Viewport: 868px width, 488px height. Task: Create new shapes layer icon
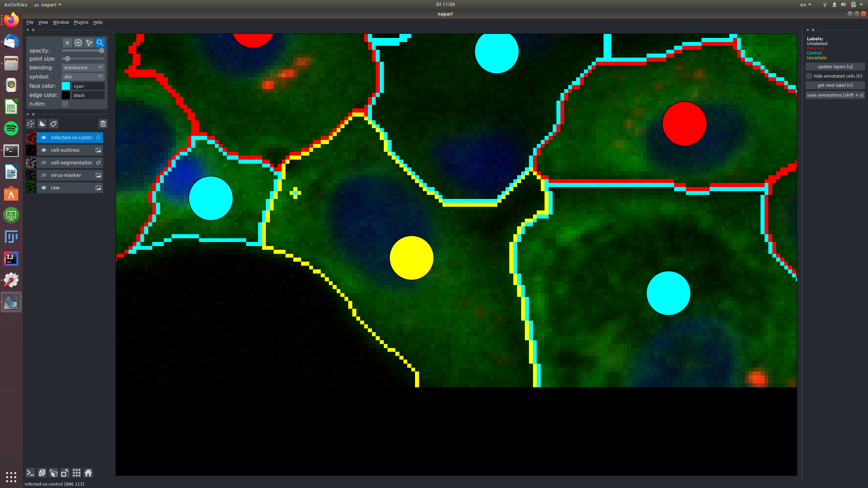pos(42,124)
